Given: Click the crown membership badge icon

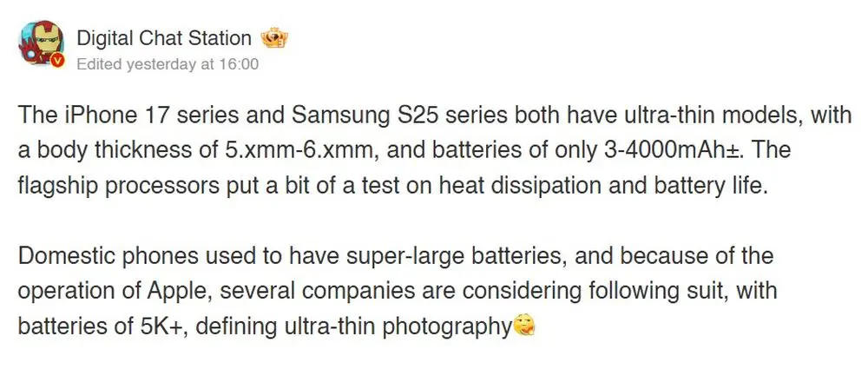Looking at the screenshot, I should click(276, 39).
